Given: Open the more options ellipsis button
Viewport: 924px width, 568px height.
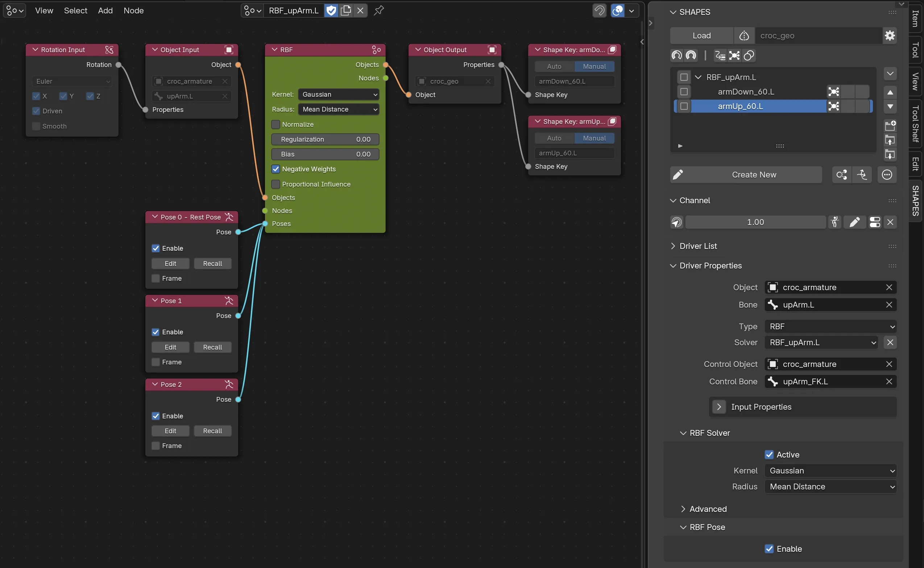Looking at the screenshot, I should tap(887, 175).
